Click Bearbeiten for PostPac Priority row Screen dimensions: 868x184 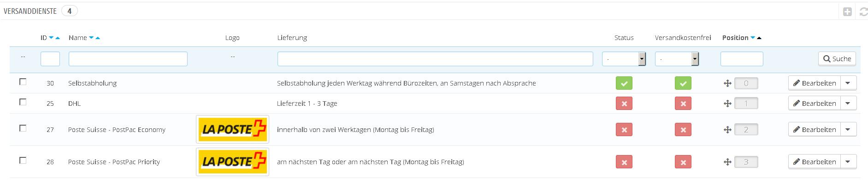coord(815,162)
